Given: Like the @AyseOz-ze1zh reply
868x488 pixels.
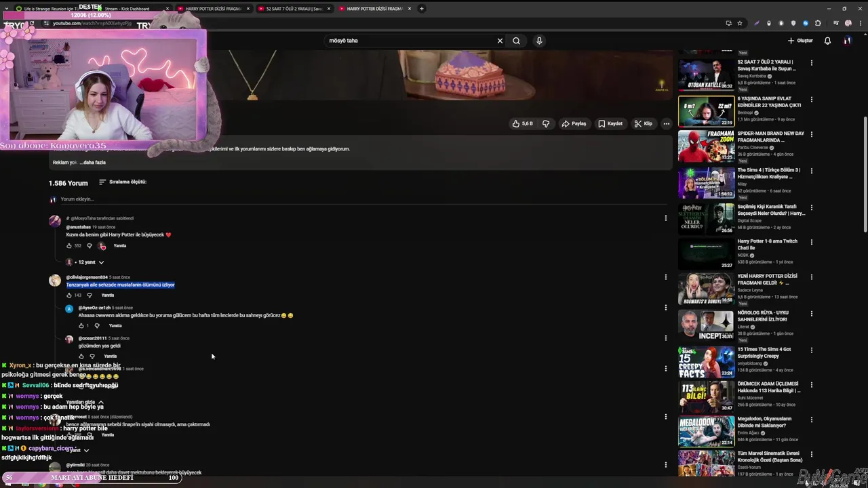Looking at the screenshot, I should [81, 326].
